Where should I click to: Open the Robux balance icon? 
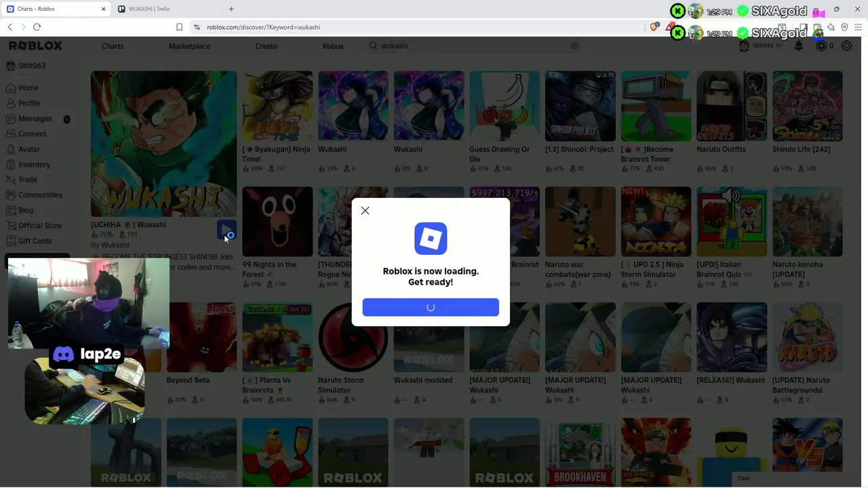click(x=822, y=46)
